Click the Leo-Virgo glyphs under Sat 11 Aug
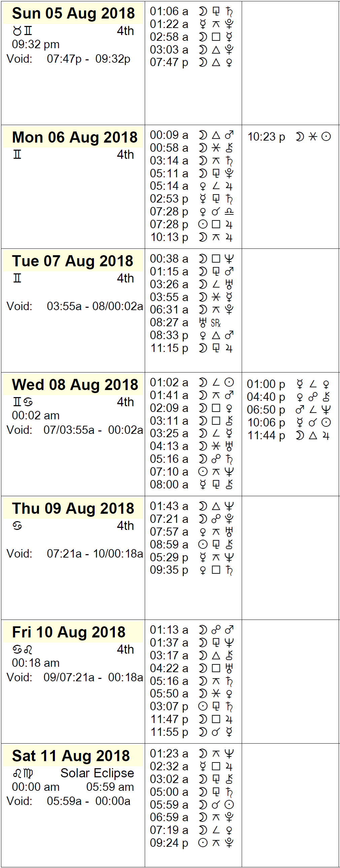The height and width of the screenshot is (868, 340). click(23, 773)
